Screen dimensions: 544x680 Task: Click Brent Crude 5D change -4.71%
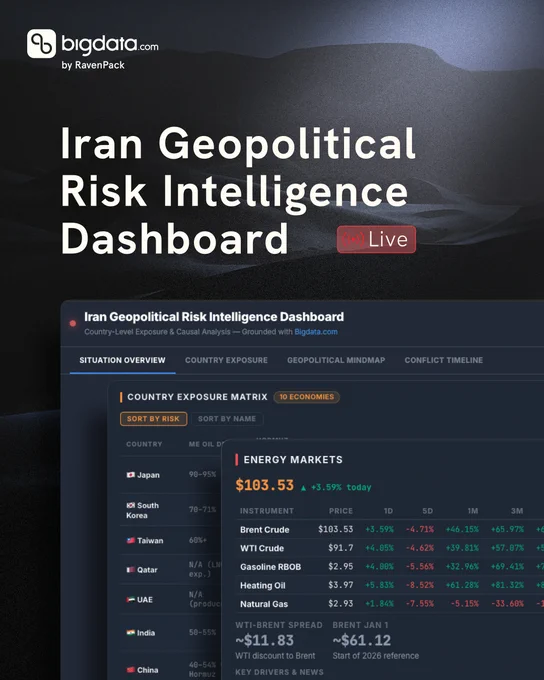point(419,529)
